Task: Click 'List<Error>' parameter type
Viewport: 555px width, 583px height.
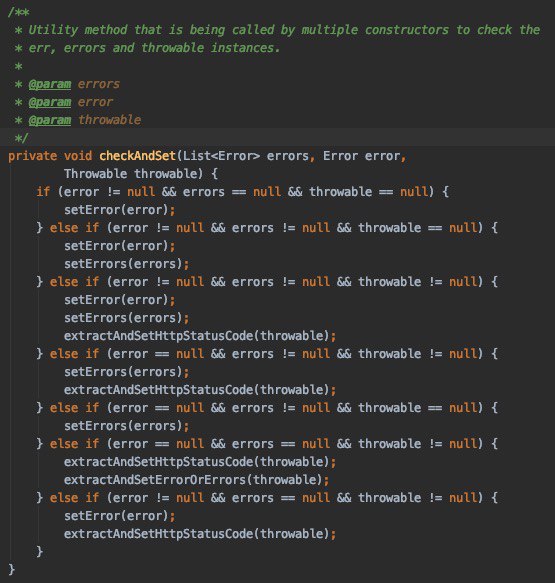Action: pos(221,156)
